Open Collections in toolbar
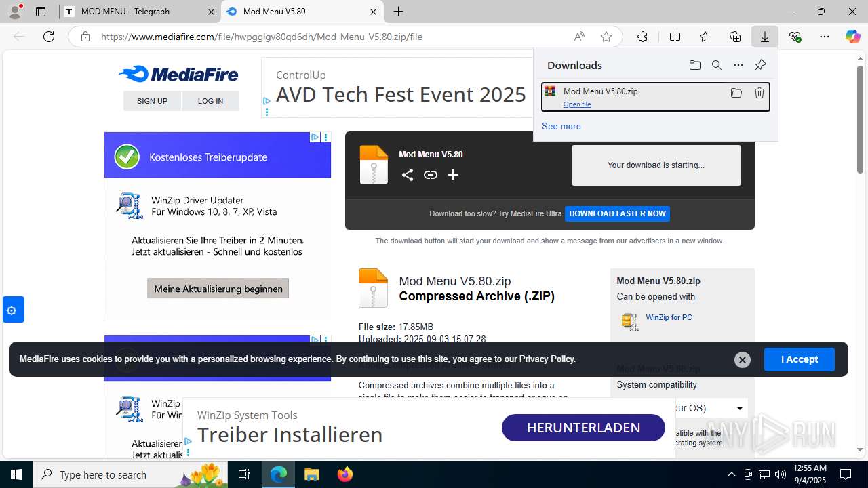The height and width of the screenshot is (488, 868). [735, 37]
